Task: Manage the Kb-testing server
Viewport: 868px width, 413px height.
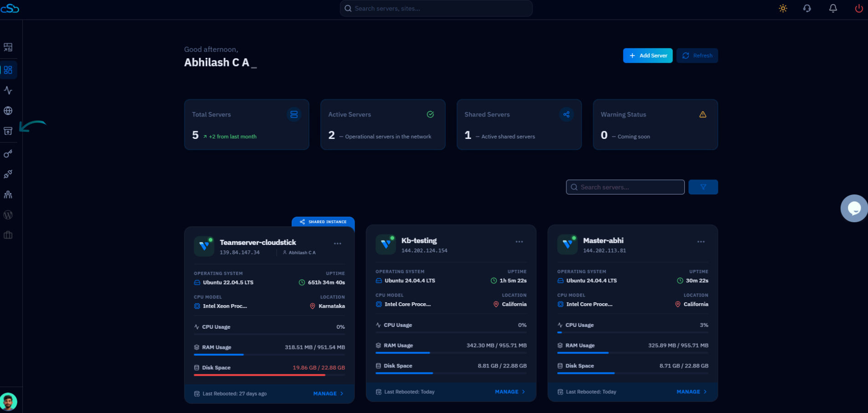Action: (x=510, y=392)
